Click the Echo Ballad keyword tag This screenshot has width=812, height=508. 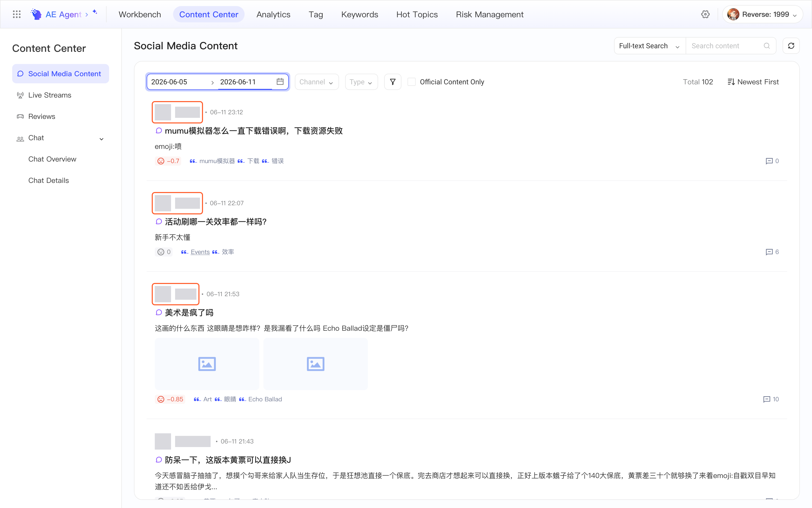(x=265, y=399)
